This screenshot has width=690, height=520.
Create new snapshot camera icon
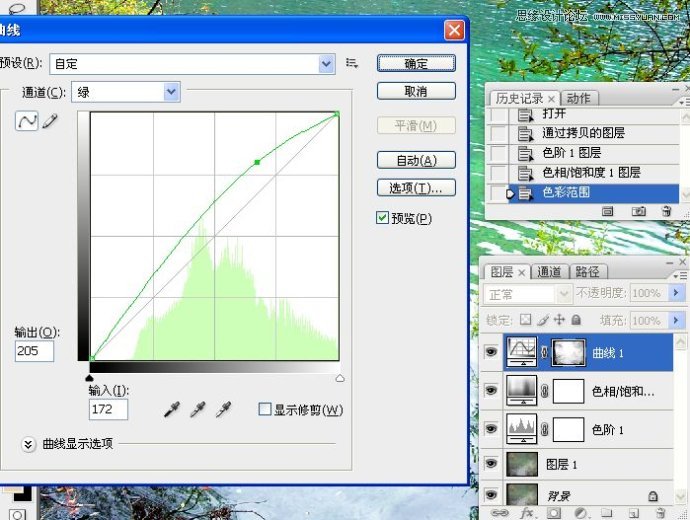tap(639, 212)
